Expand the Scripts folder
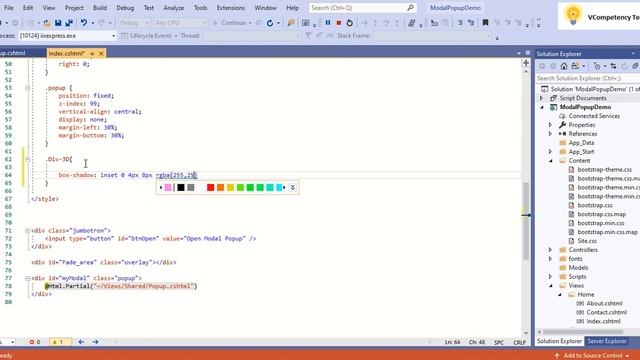The height and width of the screenshot is (360, 640). coord(550,277)
